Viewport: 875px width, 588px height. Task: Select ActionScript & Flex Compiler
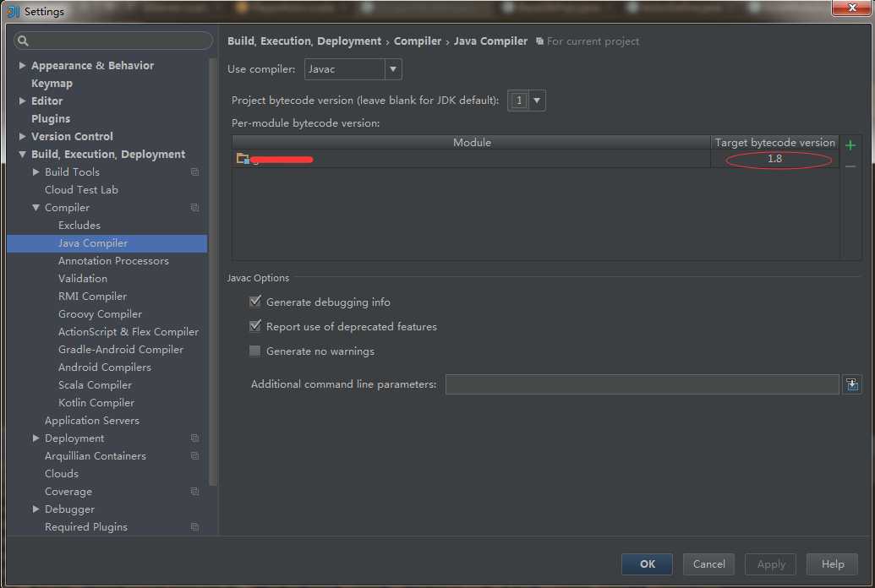(x=129, y=331)
